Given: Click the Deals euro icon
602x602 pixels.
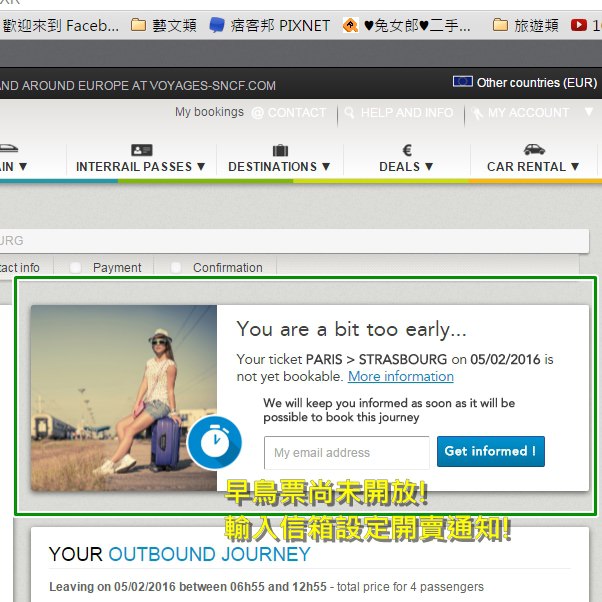Looking at the screenshot, I should tap(407, 150).
